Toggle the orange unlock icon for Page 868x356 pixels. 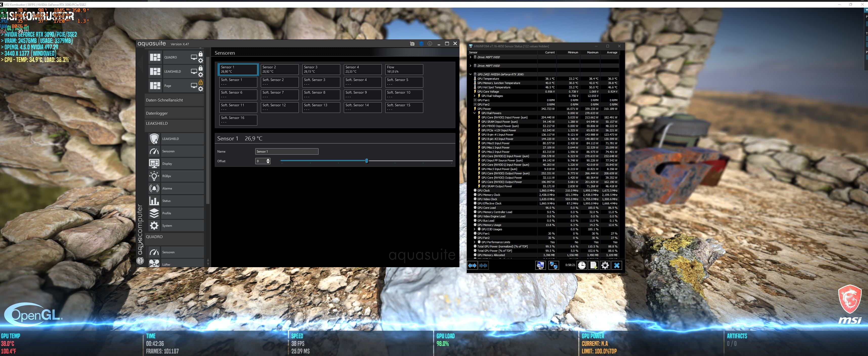[200, 82]
